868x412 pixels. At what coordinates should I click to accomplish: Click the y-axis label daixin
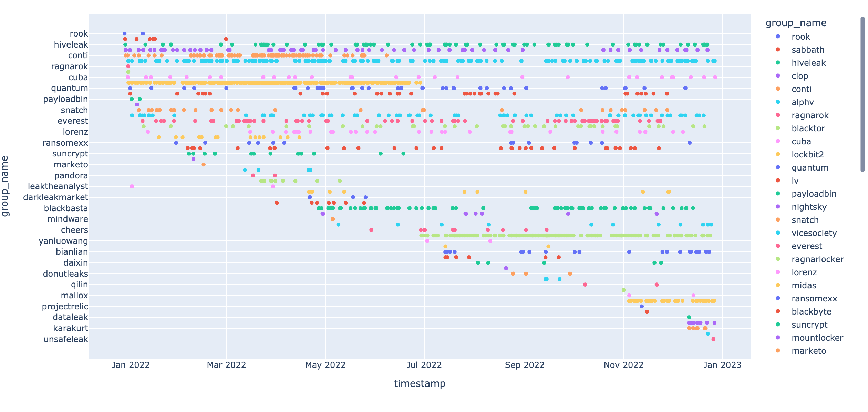tap(76, 263)
